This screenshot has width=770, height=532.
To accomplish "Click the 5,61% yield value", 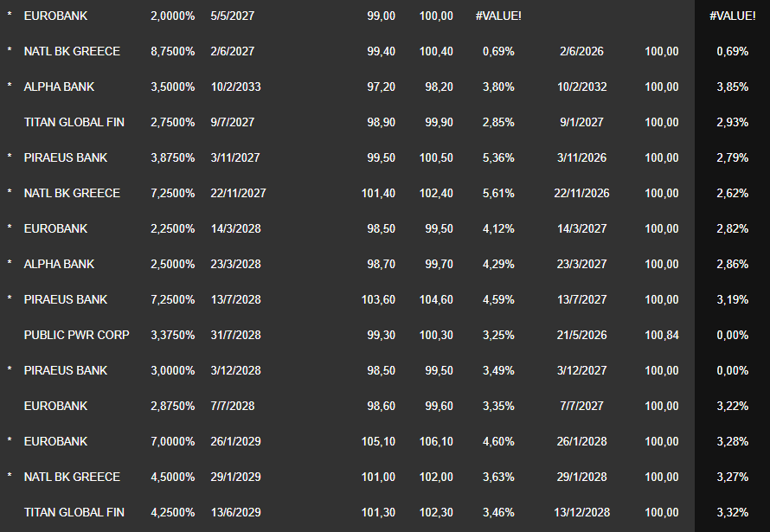I will (x=498, y=193).
